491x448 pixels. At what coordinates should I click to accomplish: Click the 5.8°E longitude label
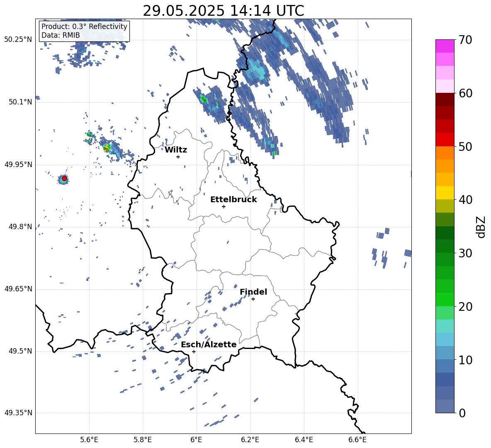pyautogui.click(x=143, y=440)
